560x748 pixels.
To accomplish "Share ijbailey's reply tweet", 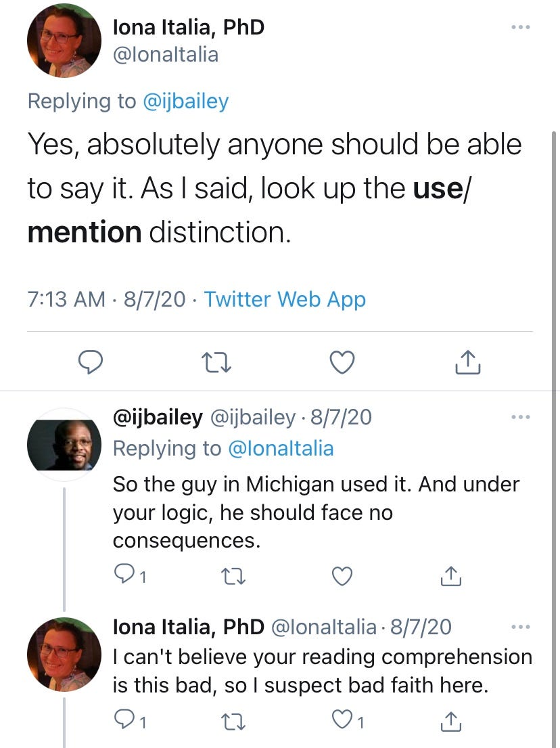I will coord(450,576).
